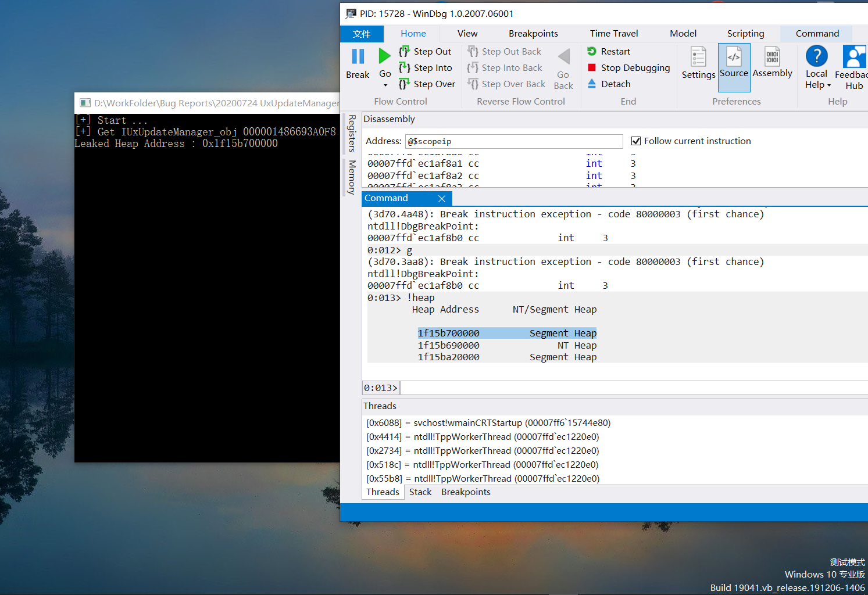Switch to the Command ribbon tab
Viewport: 868px width, 595px height.
[817, 34]
